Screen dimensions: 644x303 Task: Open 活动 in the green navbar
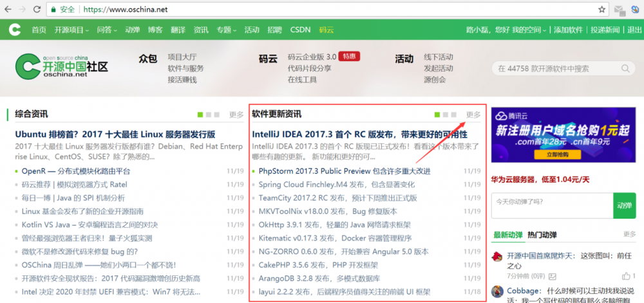[252, 30]
